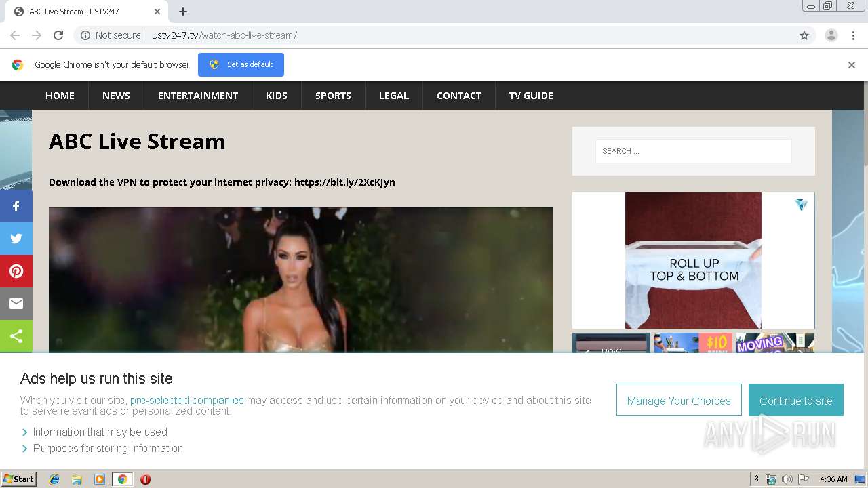This screenshot has width=868, height=488.
Task: Share on Twitter via sidebar icon
Action: coord(16,239)
